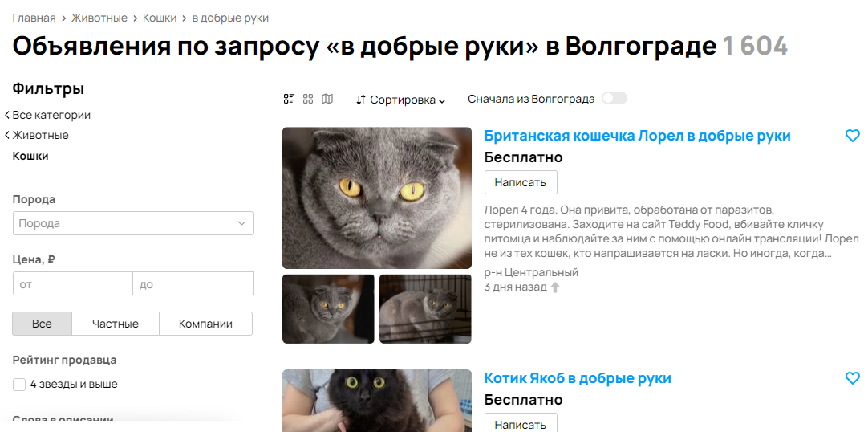Expand the Сортировка dropdown

pos(401,100)
